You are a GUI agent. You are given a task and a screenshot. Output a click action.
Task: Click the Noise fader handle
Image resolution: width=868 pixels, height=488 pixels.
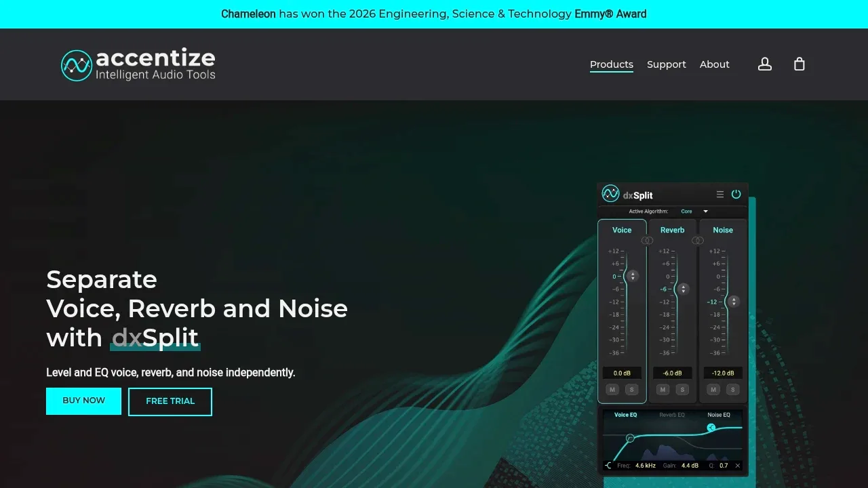733,302
